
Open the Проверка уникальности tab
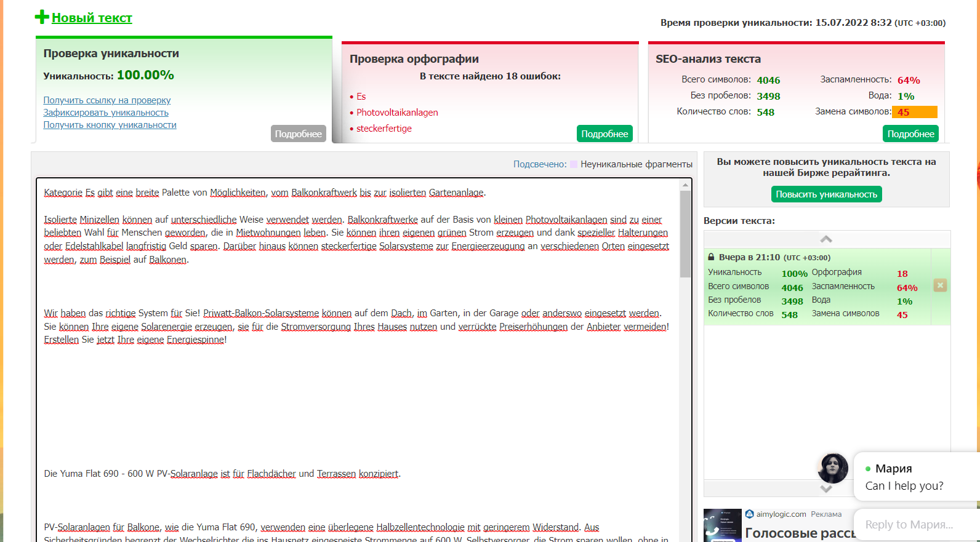click(111, 54)
